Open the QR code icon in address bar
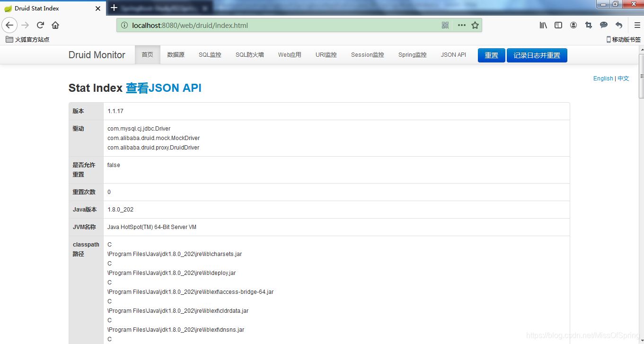Image resolution: width=644 pixels, height=344 pixels. [x=445, y=25]
